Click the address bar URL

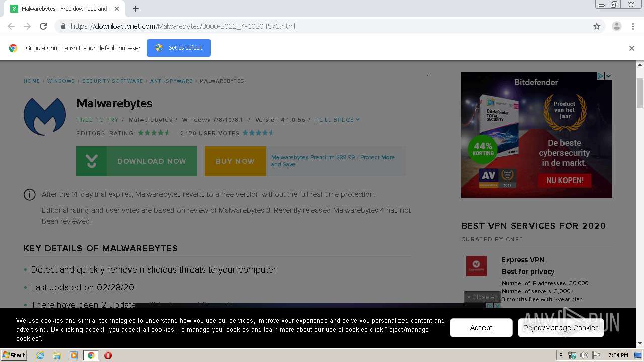click(x=183, y=26)
